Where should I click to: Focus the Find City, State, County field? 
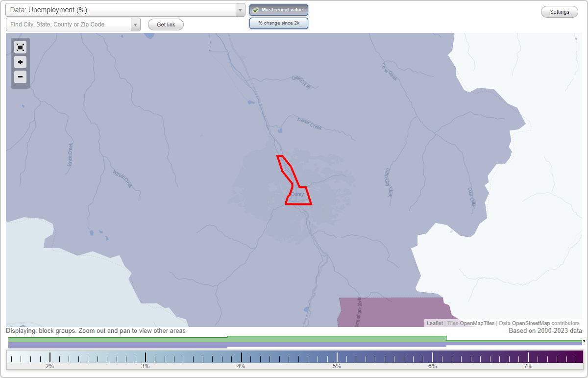[x=69, y=25]
